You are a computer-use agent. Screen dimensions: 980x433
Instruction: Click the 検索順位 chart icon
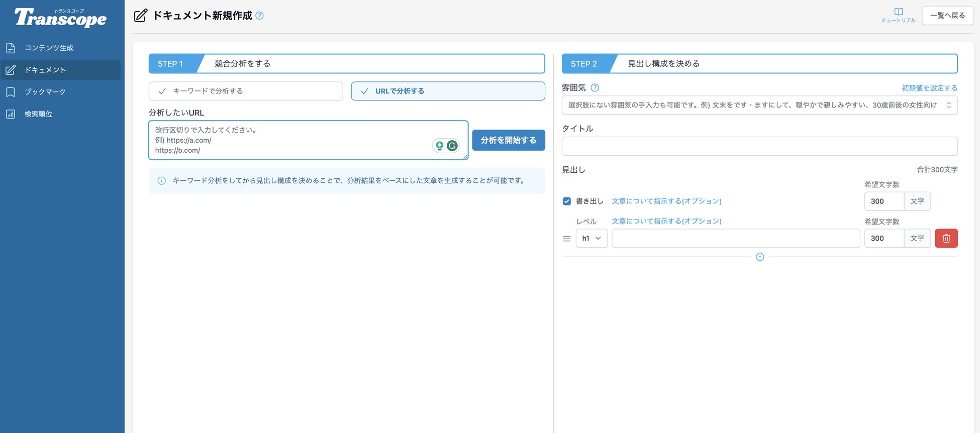[x=11, y=114]
